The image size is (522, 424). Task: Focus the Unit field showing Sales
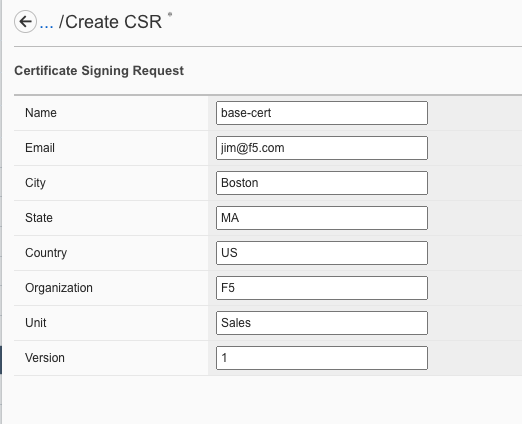tap(322, 323)
